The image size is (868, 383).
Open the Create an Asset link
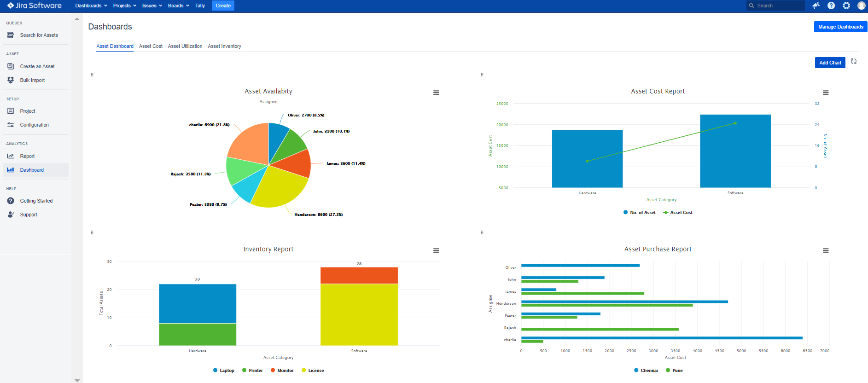(x=37, y=66)
